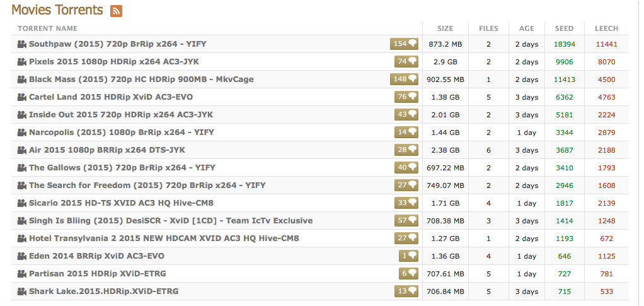644x306 pixels.
Task: Sort by the FILES column header
Action: click(488, 28)
